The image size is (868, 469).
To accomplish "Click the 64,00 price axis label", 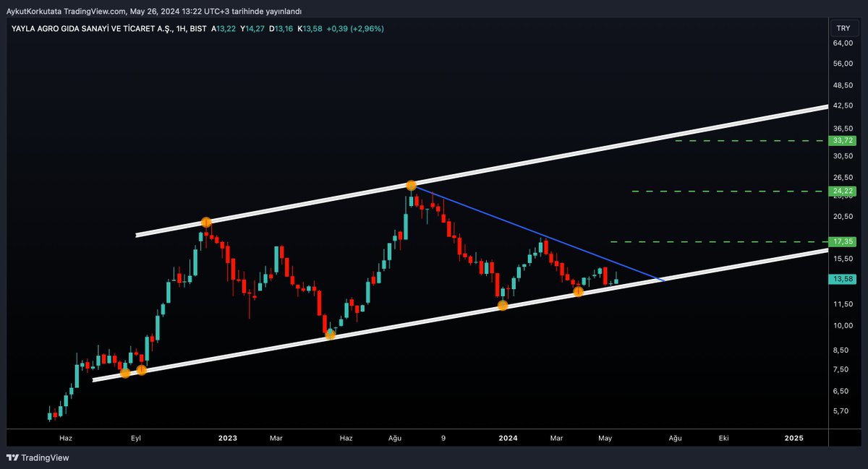I will tap(843, 43).
